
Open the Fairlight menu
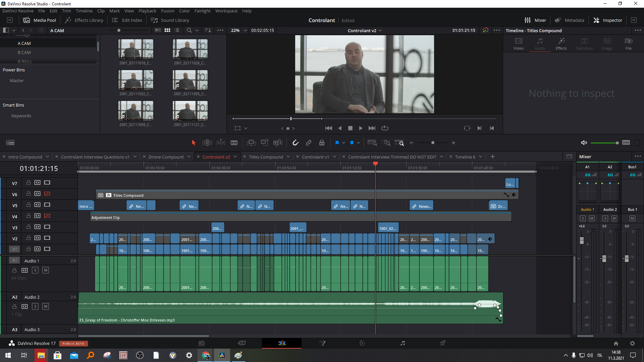(202, 11)
